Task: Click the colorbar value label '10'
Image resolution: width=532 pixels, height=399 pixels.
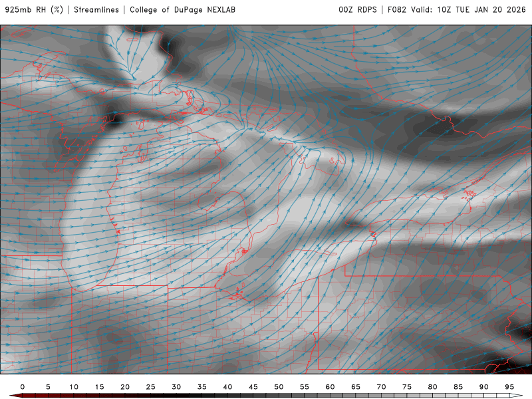Action: tap(74, 387)
